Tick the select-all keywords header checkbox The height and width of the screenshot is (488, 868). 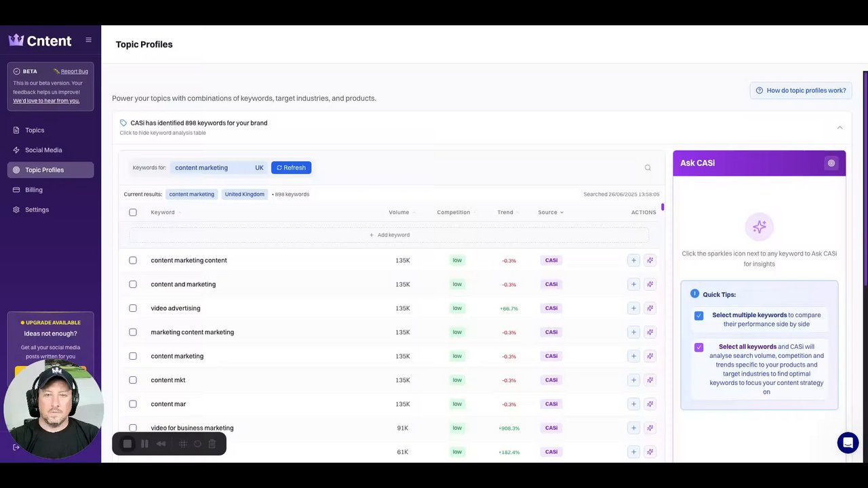point(133,212)
